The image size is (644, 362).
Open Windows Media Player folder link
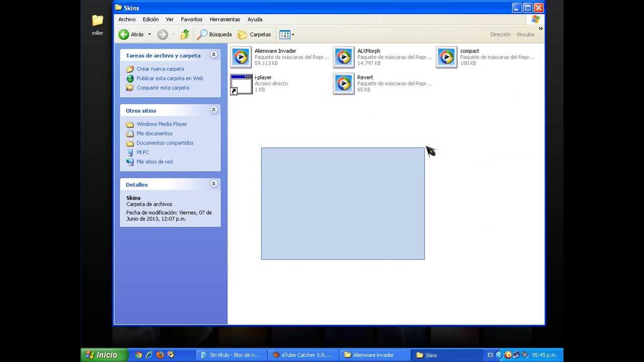[x=162, y=124]
